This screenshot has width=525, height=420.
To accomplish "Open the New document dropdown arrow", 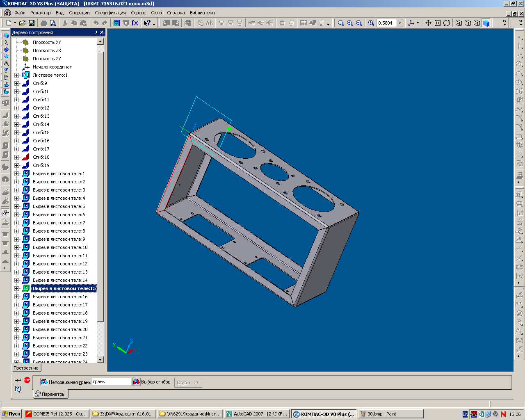I will pos(15,23).
